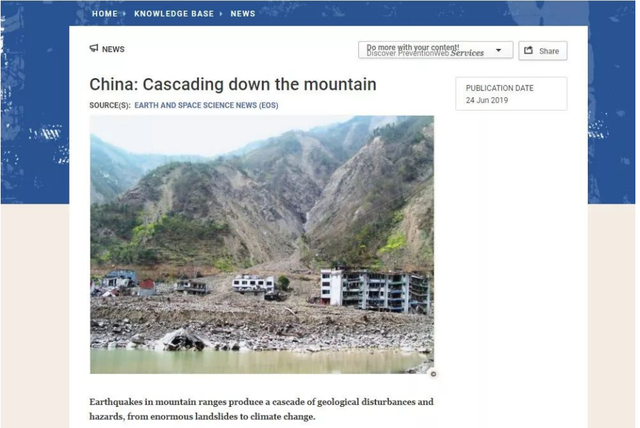Viewport: 640px width, 428px height.
Task: Open the 'Do more with your content' dropdown
Action: pos(436,50)
